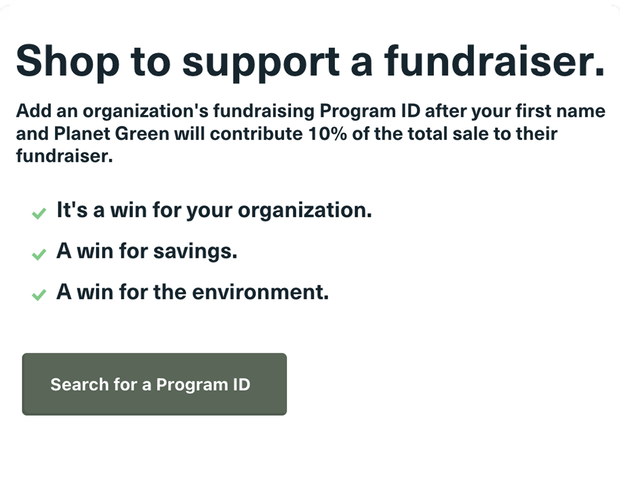Click the "A win for the environment." text
Screen dimensions: 620x502
point(193,293)
